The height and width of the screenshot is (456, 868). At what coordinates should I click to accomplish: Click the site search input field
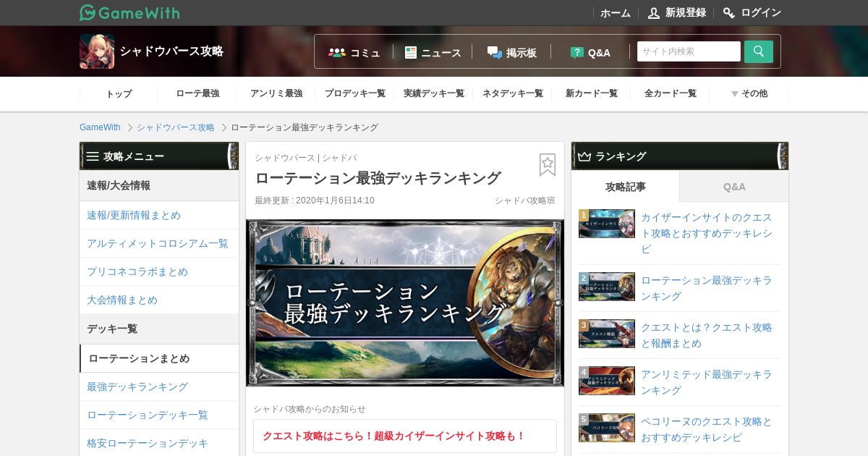click(x=689, y=51)
